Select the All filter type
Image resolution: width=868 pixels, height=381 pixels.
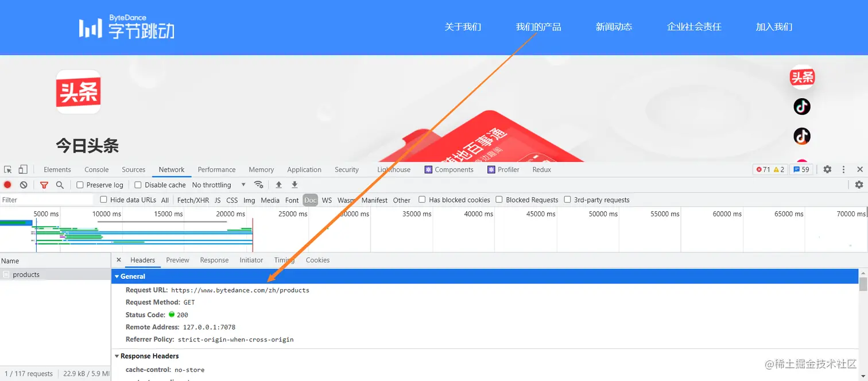click(165, 200)
